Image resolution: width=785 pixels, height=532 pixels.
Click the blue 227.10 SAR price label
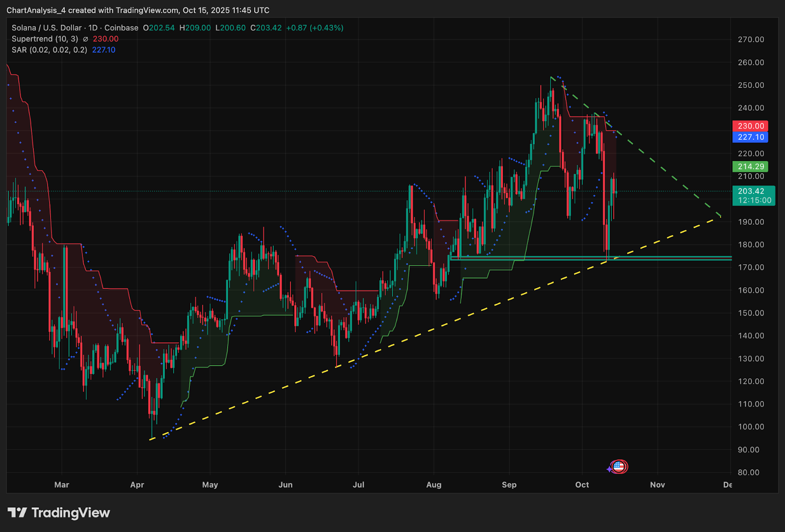(750, 137)
